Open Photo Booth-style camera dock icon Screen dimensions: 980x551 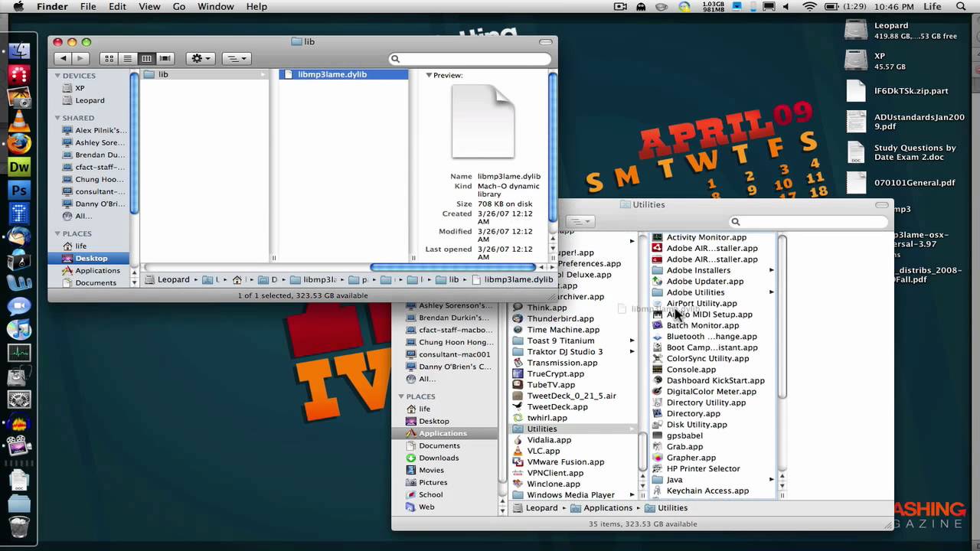click(x=18, y=97)
